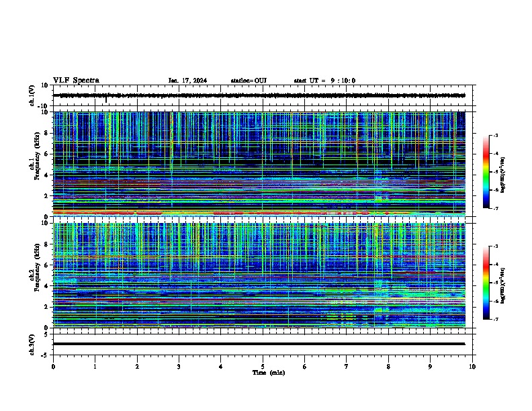Click the ch.1 voltage waveform trace

point(259,95)
